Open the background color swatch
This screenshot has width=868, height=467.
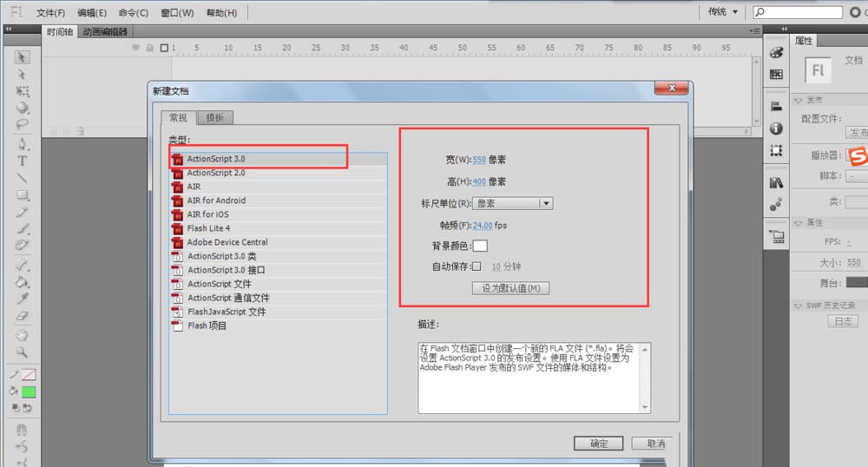pyautogui.click(x=480, y=246)
